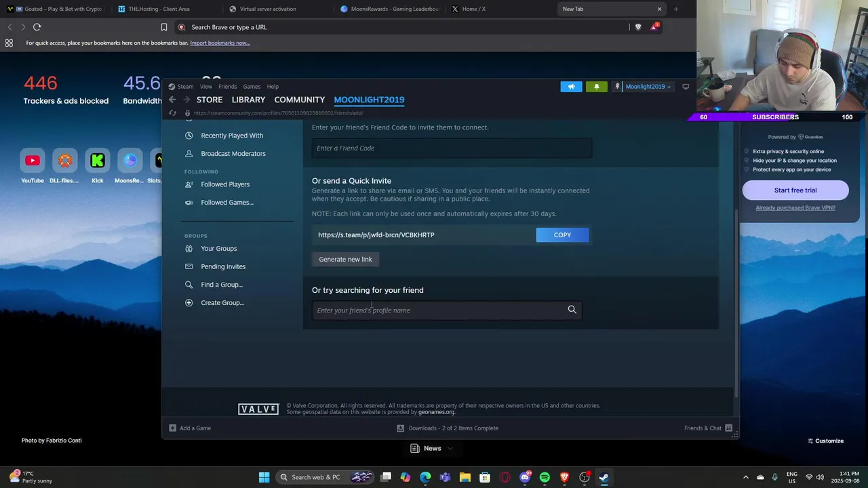Click Find a Group in sidebar
Image resolution: width=868 pixels, height=488 pixels.
pos(221,285)
